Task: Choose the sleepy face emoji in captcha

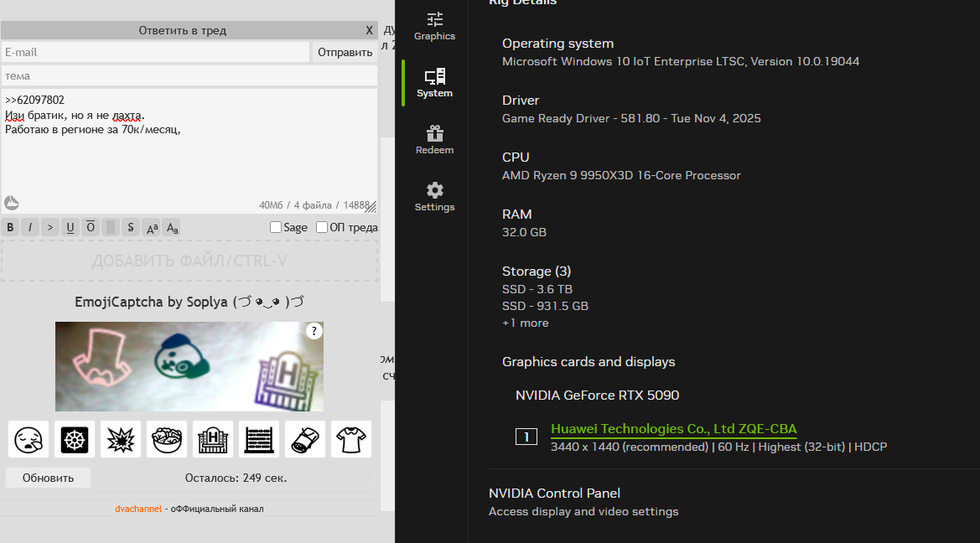Action: [29, 439]
